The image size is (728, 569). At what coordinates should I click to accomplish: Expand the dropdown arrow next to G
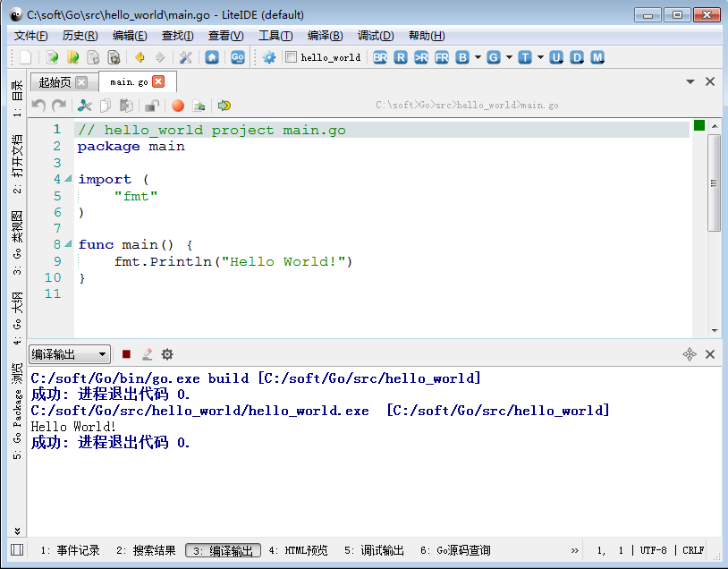pos(509,57)
